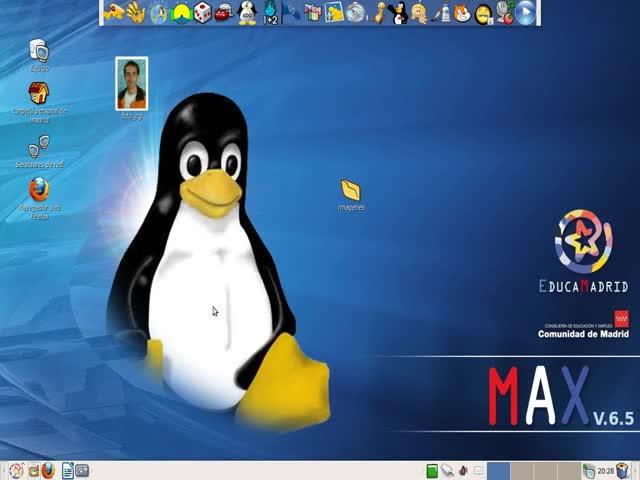This screenshot has height=480, width=640.
Task: Open the globe app in the top dock
Action: (158, 13)
